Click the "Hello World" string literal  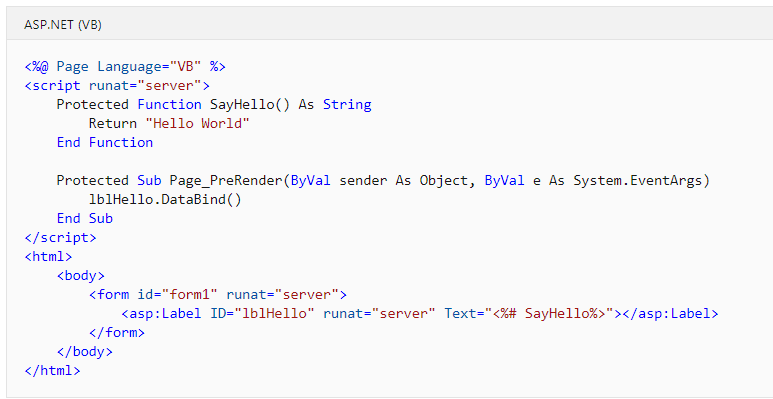click(x=197, y=123)
